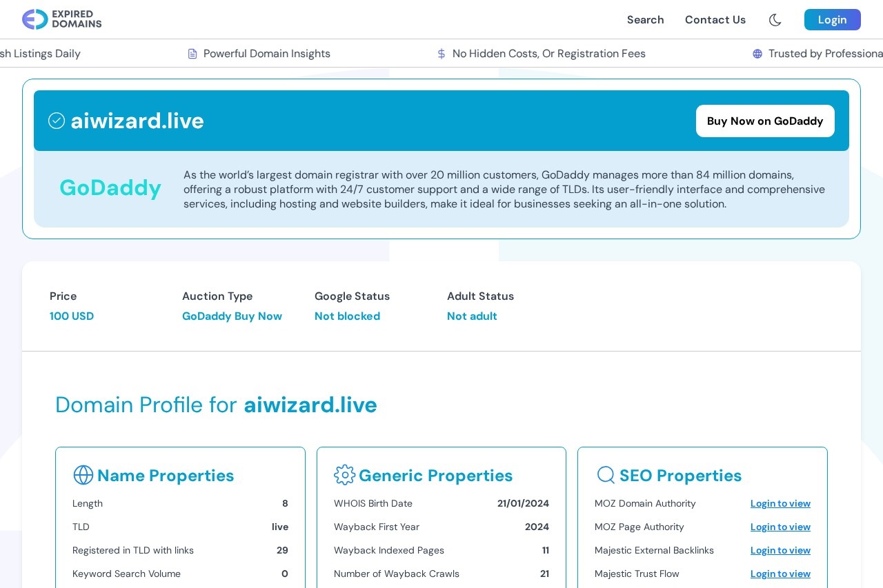Open the Search menu item
This screenshot has width=883, height=588.
[645, 20]
